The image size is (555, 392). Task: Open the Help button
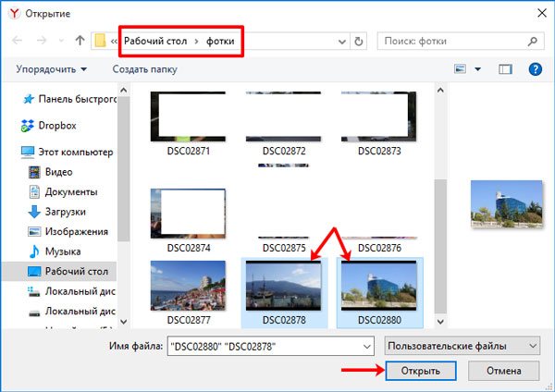pyautogui.click(x=536, y=69)
